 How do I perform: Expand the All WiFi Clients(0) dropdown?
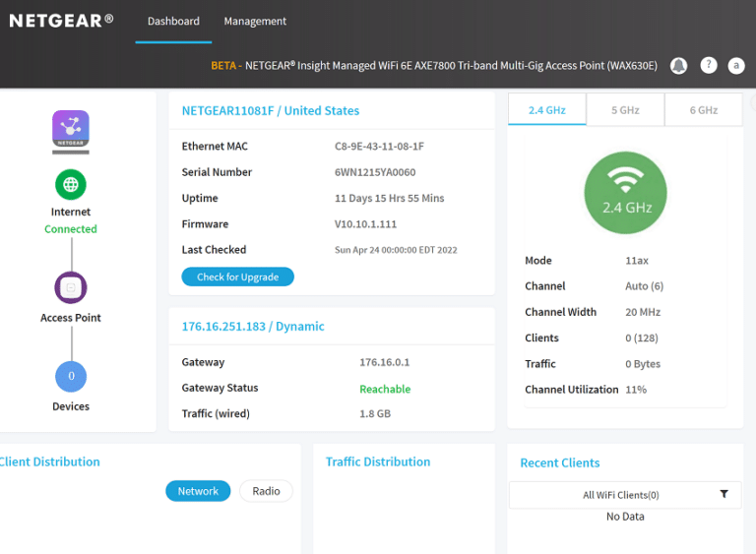point(625,495)
